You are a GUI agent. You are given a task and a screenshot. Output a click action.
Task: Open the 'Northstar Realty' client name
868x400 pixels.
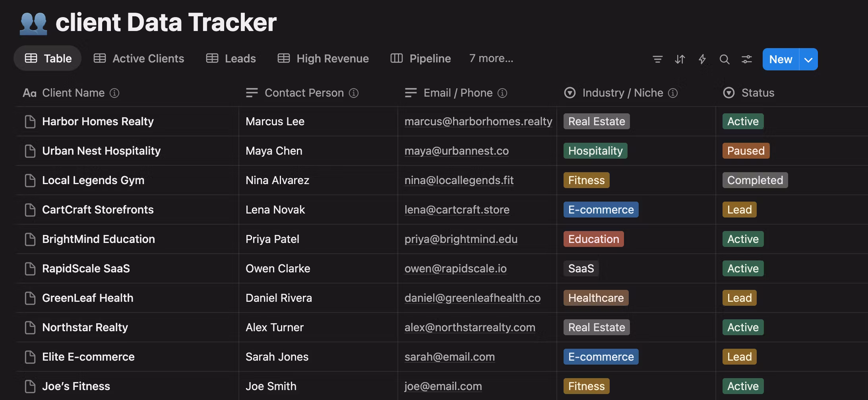[x=85, y=327]
